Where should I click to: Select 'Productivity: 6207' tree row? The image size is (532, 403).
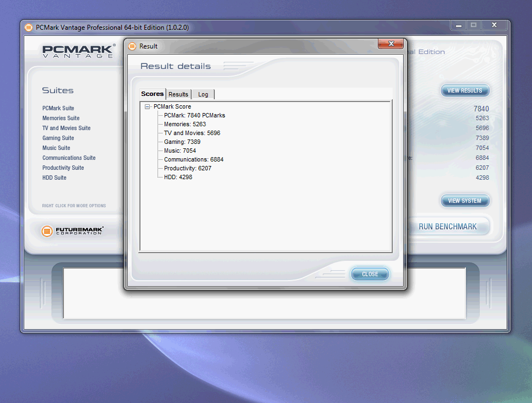(188, 168)
